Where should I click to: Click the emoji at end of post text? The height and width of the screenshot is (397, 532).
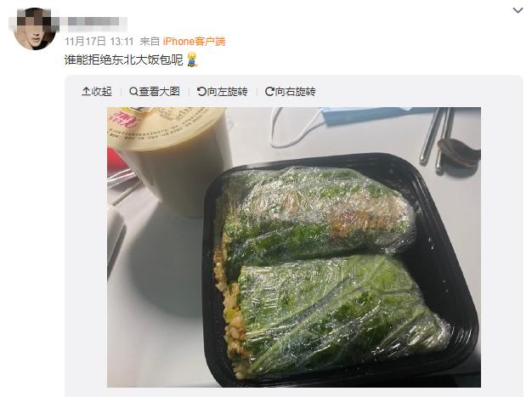pyautogui.click(x=192, y=60)
